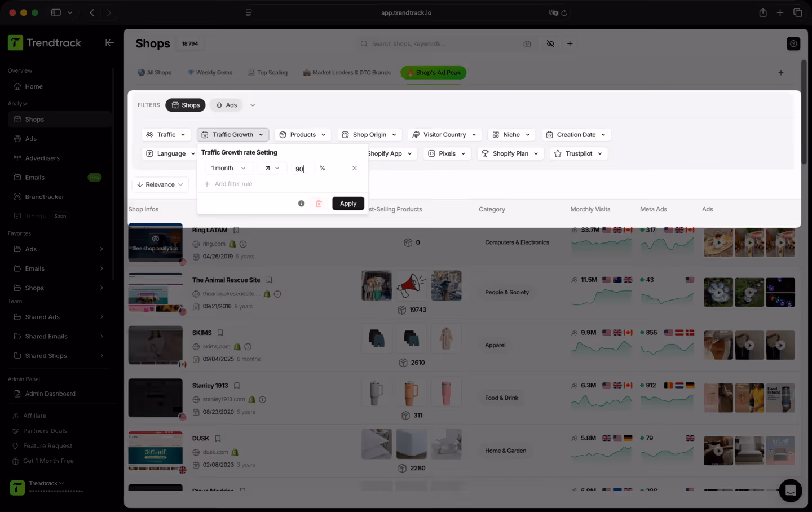812x512 pixels.
Task: Open the help icon at top right
Action: (793, 43)
